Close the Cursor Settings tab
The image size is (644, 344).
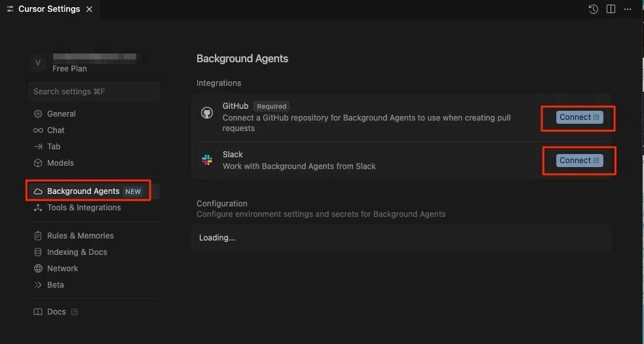pyautogui.click(x=89, y=9)
